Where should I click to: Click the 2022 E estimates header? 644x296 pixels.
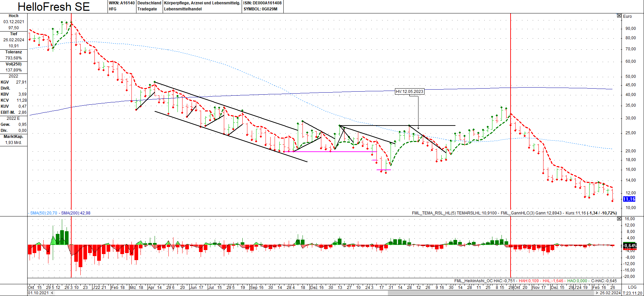coord(13,118)
